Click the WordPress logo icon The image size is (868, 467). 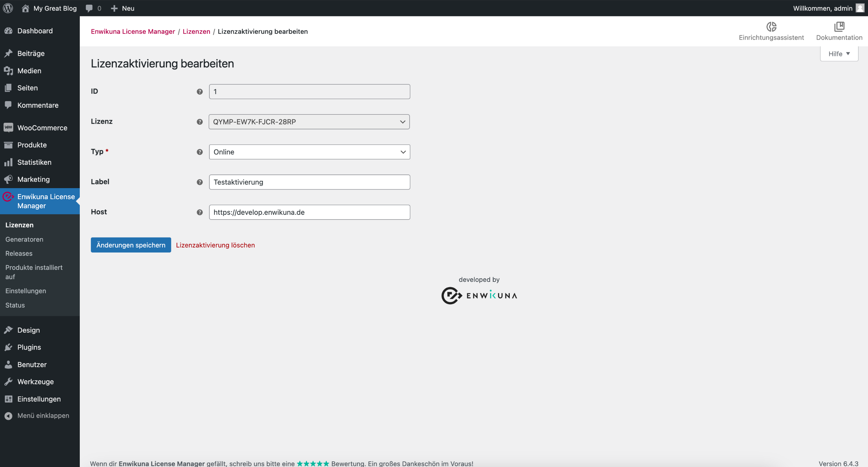pos(8,8)
